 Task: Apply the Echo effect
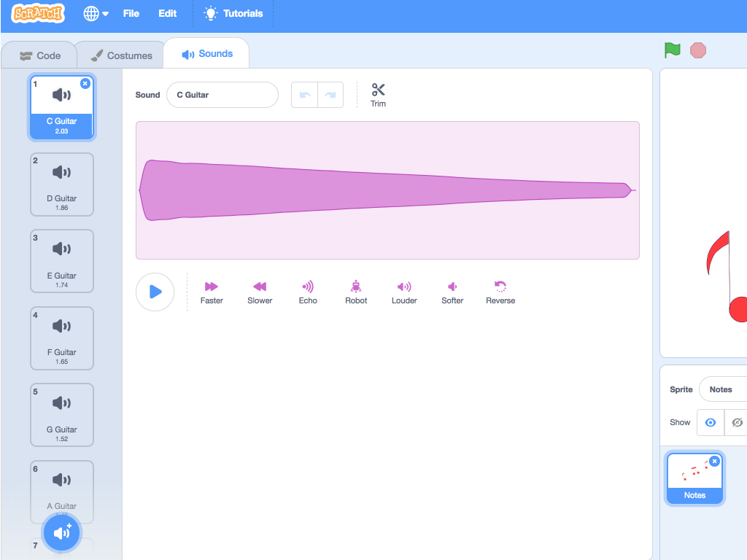pos(308,292)
